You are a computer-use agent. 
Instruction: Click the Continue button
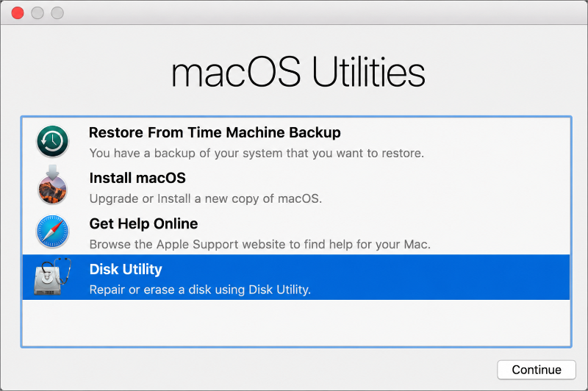tap(537, 370)
